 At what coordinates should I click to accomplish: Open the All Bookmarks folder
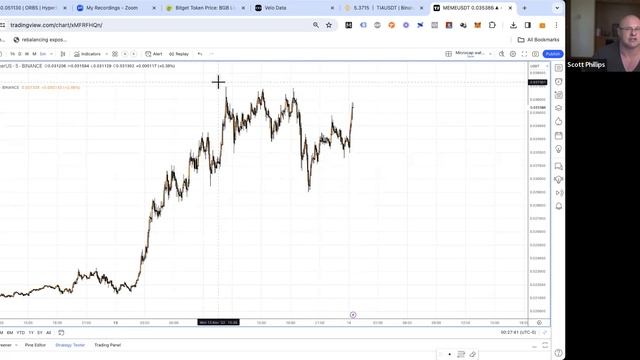(x=538, y=40)
